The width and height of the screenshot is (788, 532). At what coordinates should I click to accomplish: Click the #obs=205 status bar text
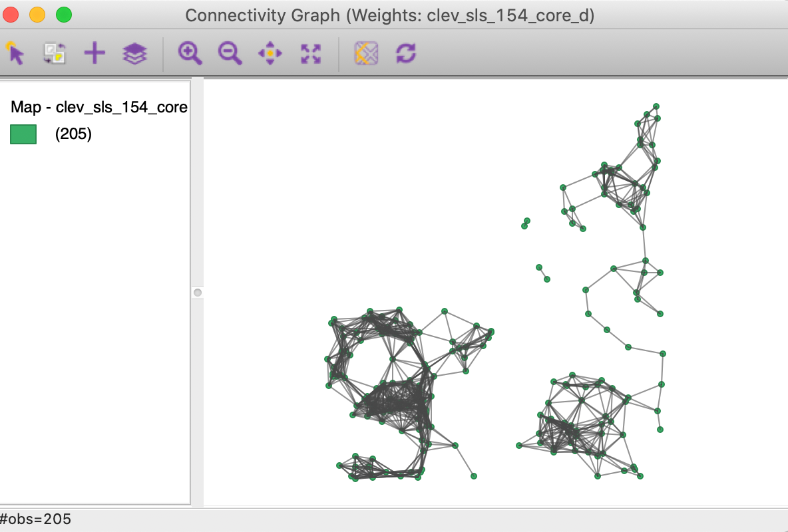click(x=36, y=519)
